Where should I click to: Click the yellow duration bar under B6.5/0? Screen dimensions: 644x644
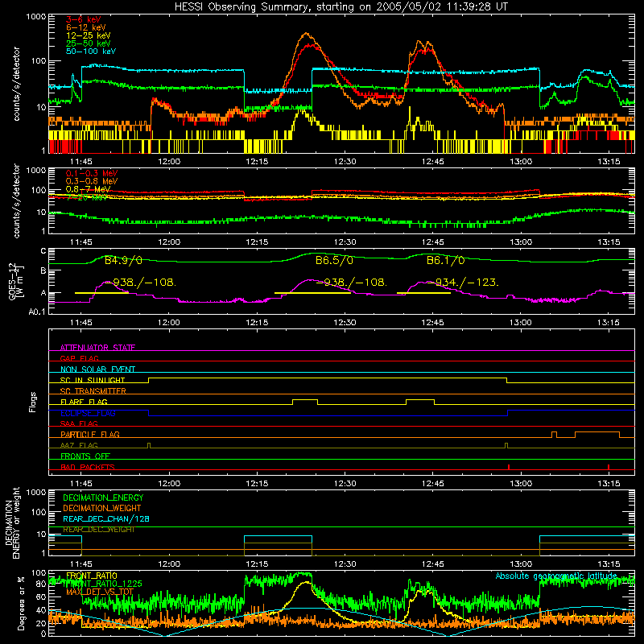[312, 293]
